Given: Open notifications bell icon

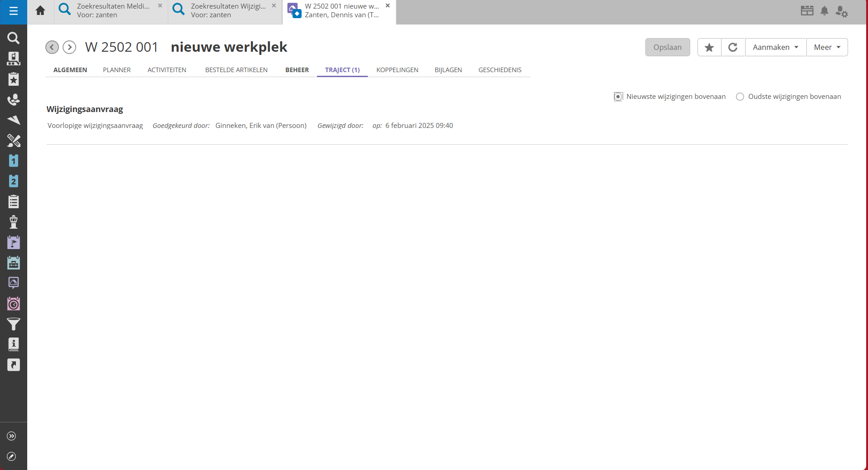Looking at the screenshot, I should click(x=824, y=11).
